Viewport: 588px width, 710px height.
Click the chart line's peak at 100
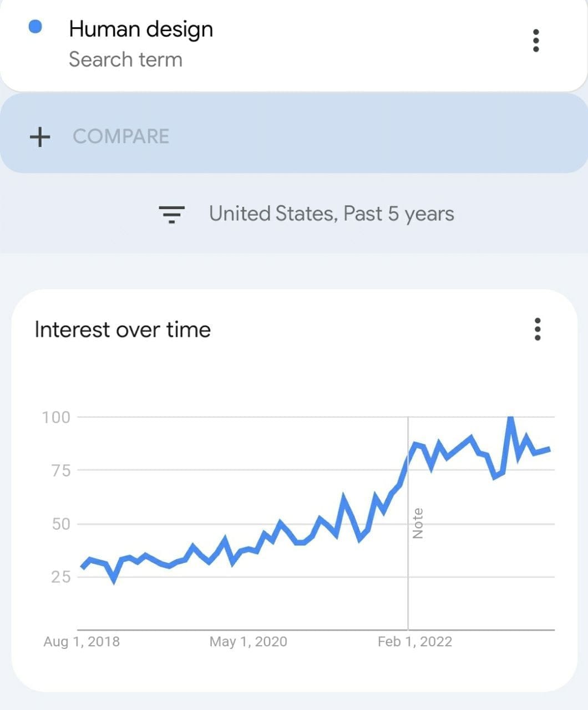click(510, 418)
